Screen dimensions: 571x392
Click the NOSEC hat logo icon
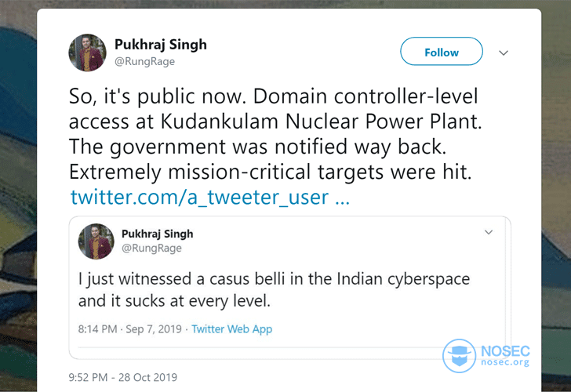pos(459,356)
